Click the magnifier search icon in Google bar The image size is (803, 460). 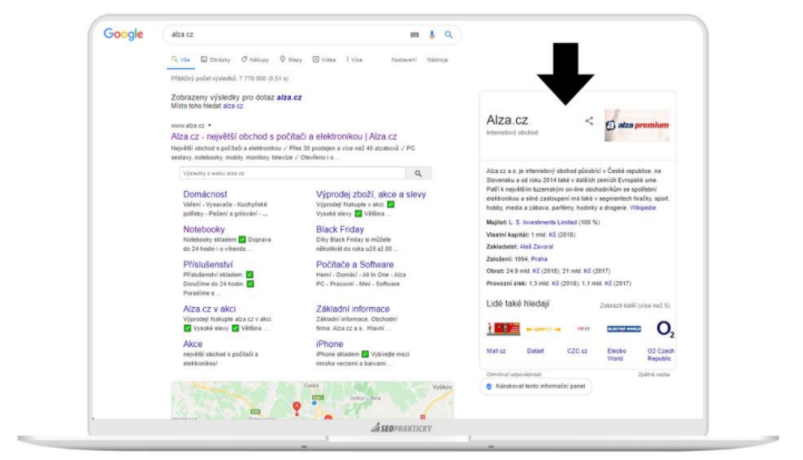[448, 34]
